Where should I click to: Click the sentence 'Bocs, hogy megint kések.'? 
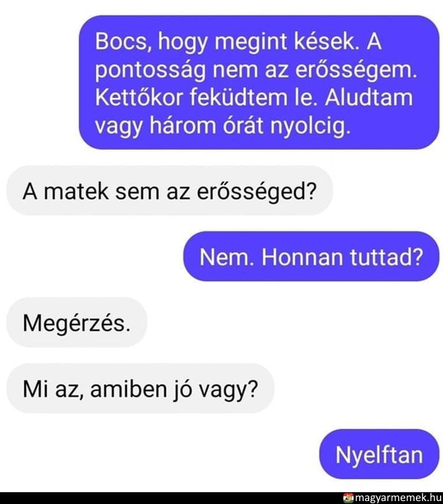point(227,41)
